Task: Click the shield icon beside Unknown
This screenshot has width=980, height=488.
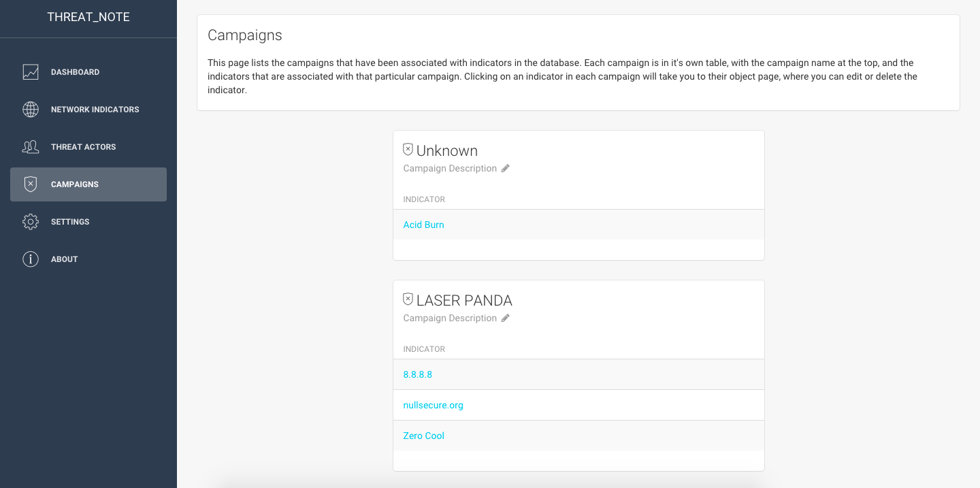Action: (x=408, y=150)
